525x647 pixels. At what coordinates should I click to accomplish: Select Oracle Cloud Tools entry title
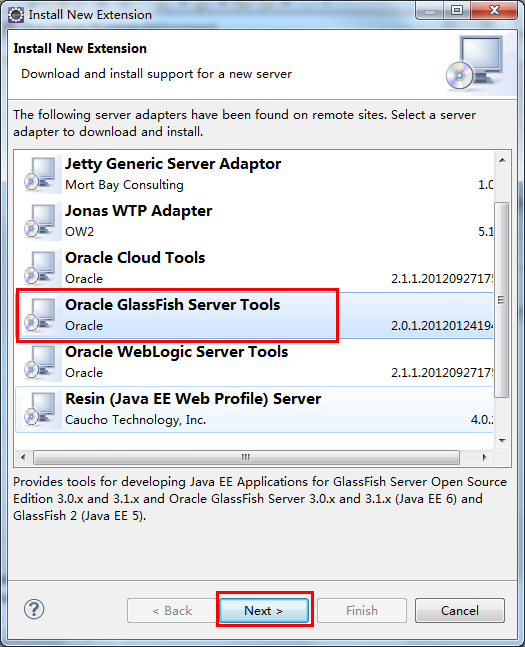(135, 258)
